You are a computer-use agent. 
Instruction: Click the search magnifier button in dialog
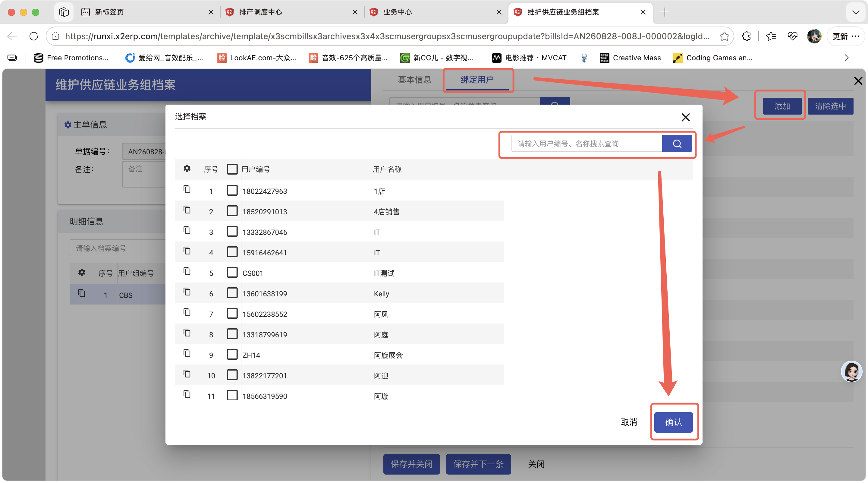pyautogui.click(x=677, y=144)
